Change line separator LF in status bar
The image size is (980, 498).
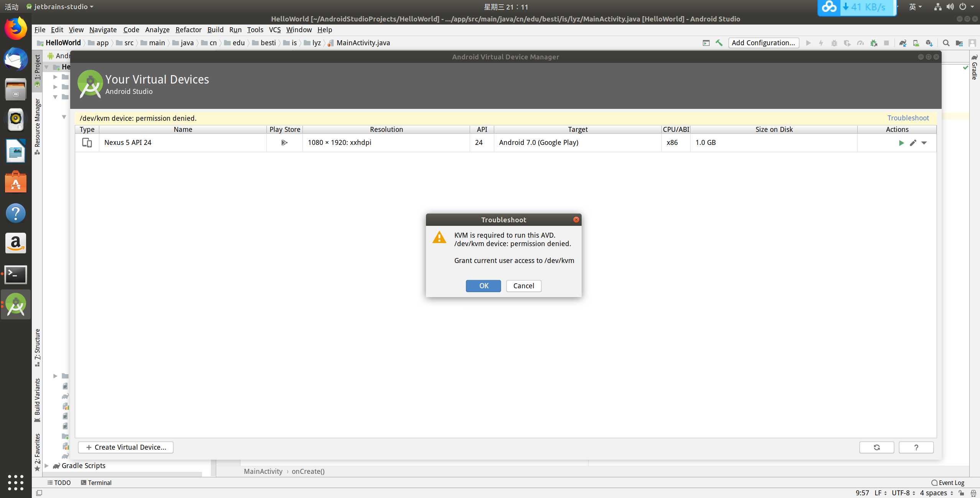click(x=880, y=493)
